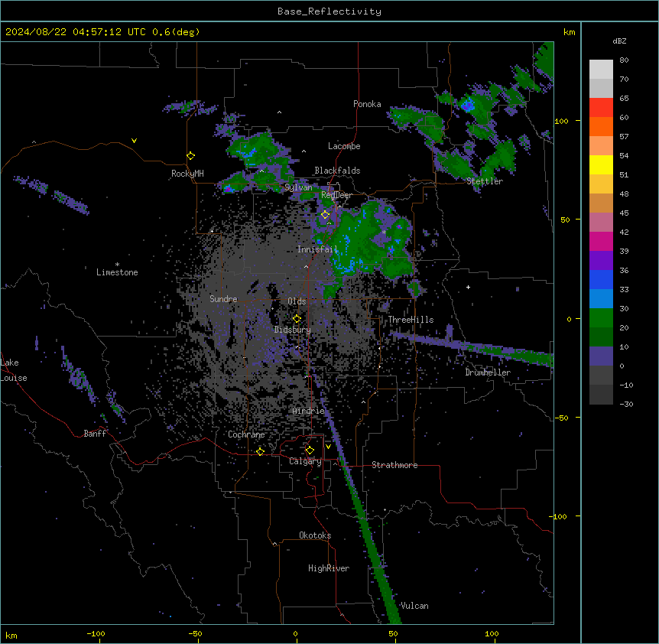The width and height of the screenshot is (659, 644).
Task: Click the Lacombe city label
Action: pos(344,146)
